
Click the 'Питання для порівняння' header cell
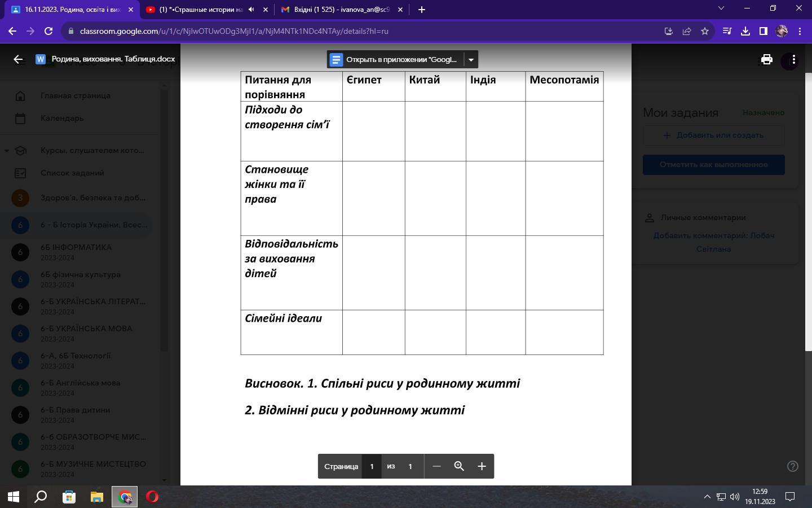pos(292,87)
